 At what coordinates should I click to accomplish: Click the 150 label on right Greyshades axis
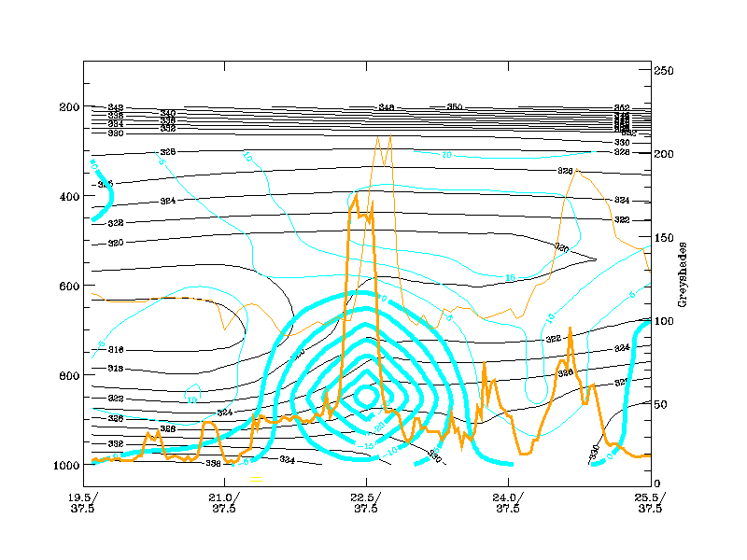[x=665, y=238]
